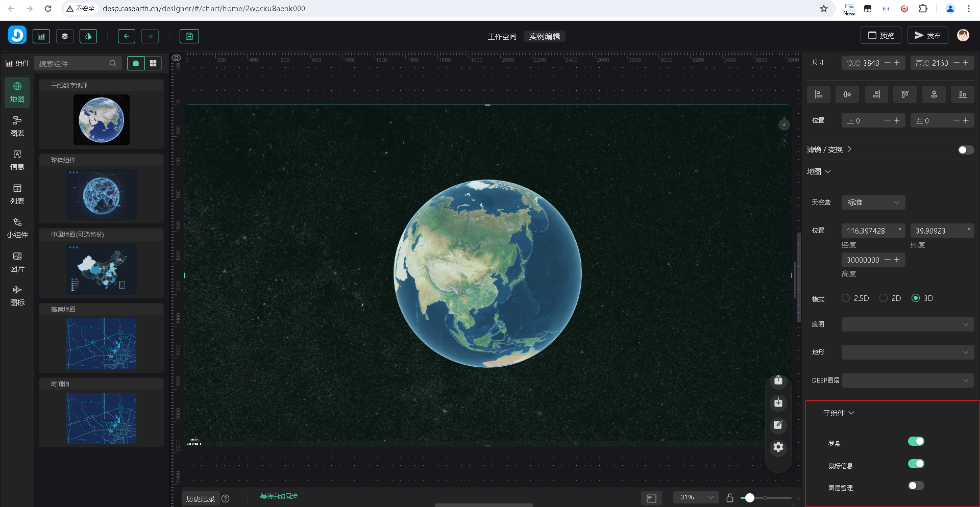Click the lock icon in bottom bar
This screenshot has width=980, height=507.
pyautogui.click(x=730, y=498)
